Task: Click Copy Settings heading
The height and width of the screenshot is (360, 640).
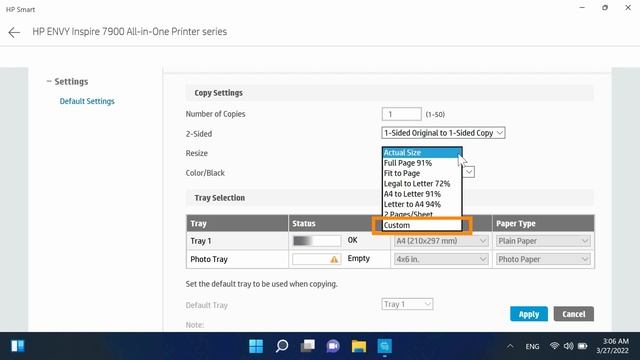Action: [218, 93]
